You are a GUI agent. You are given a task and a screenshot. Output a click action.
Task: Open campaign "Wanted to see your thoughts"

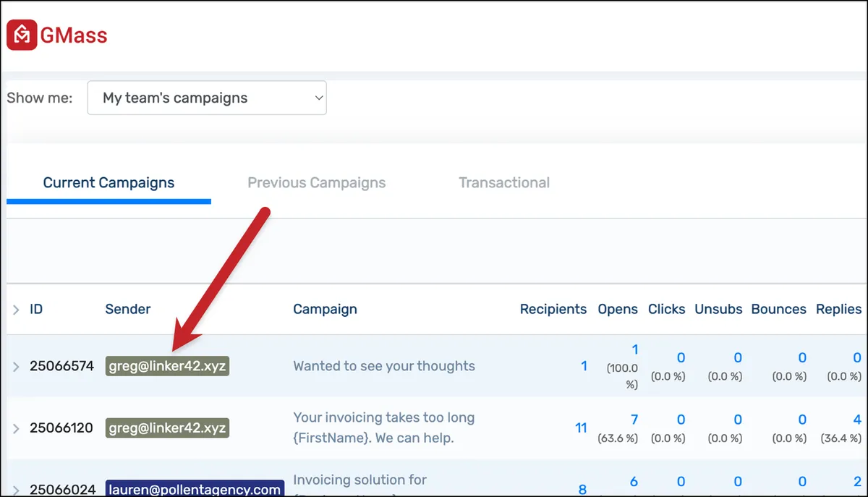click(x=384, y=366)
